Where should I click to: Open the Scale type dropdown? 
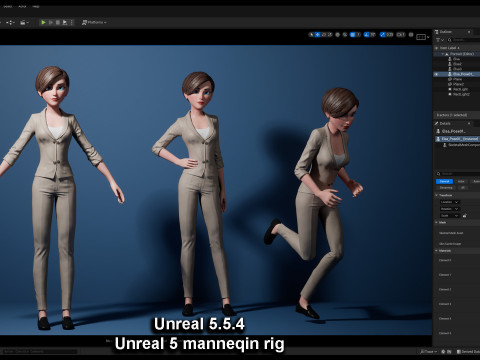[450, 216]
